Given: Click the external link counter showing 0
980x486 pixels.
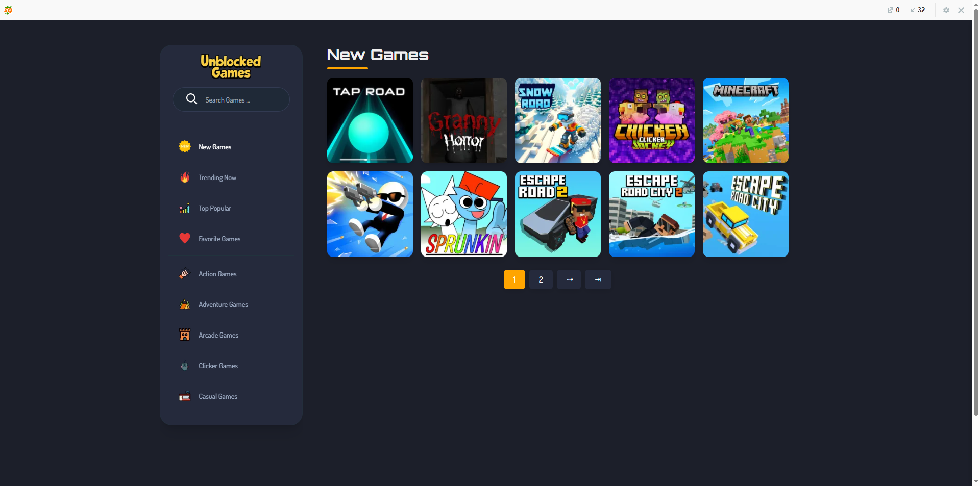Looking at the screenshot, I should (893, 10).
